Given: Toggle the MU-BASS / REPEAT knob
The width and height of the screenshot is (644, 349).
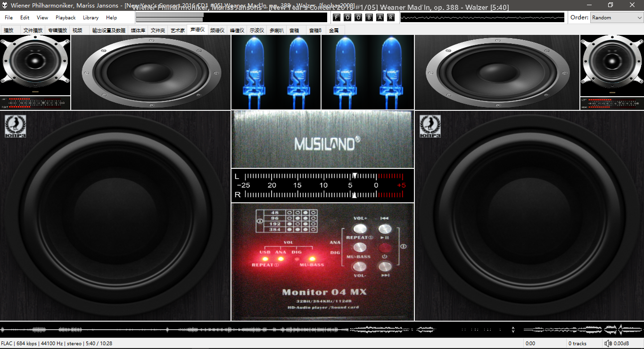Looking at the screenshot, I should pyautogui.click(x=360, y=248).
